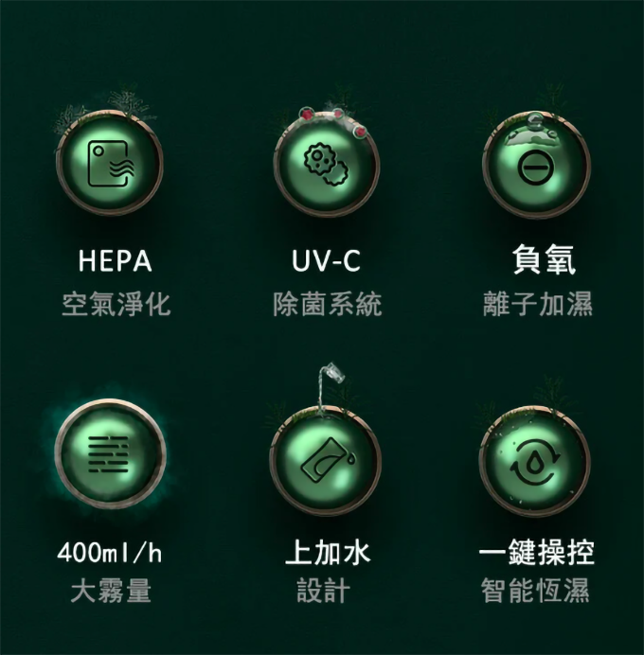644x655 pixels.
Task: Click the pouring glass above water-fill orb
Action: (333, 373)
